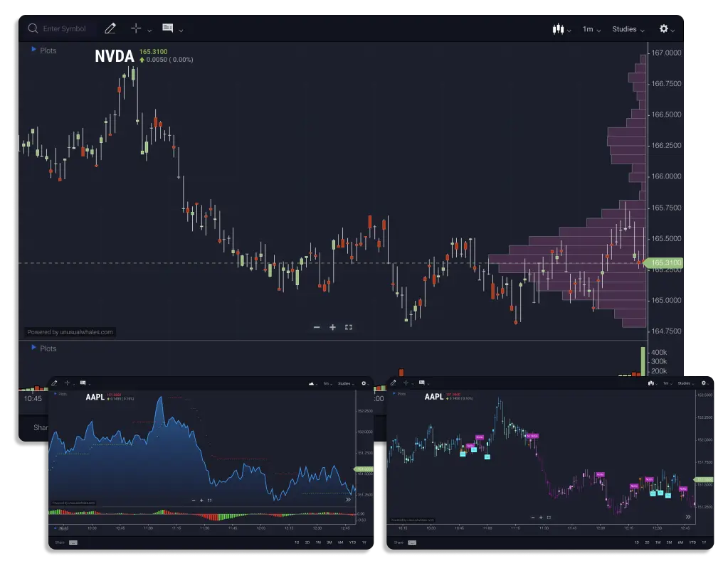Click the double-arrow jump-to-latest icon in AAPL area chart

click(348, 500)
